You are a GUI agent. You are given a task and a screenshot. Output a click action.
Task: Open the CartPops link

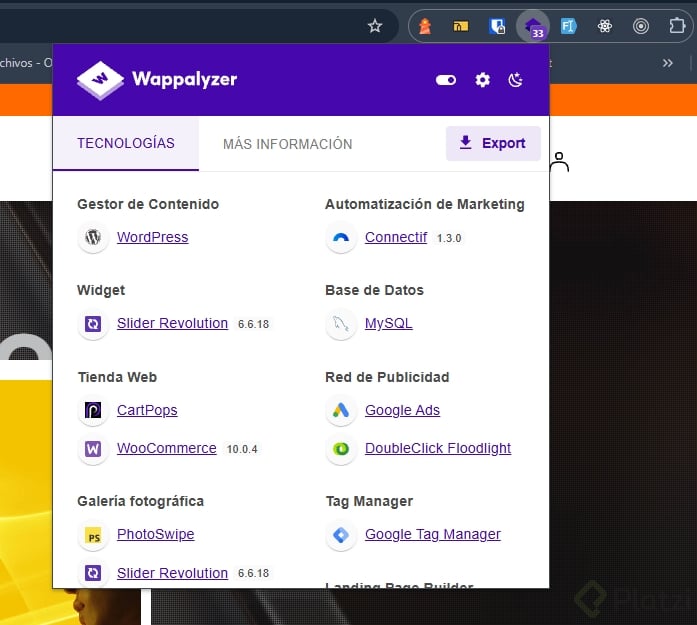[x=147, y=410]
